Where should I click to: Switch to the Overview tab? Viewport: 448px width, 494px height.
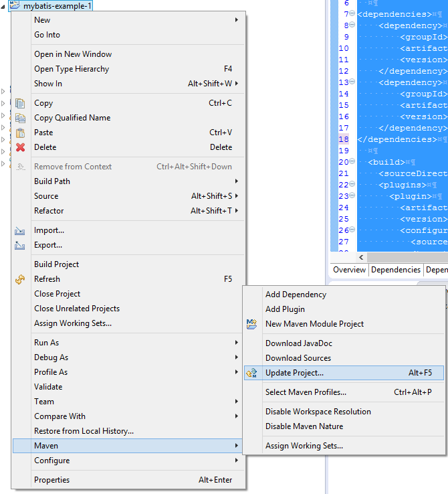click(x=349, y=270)
